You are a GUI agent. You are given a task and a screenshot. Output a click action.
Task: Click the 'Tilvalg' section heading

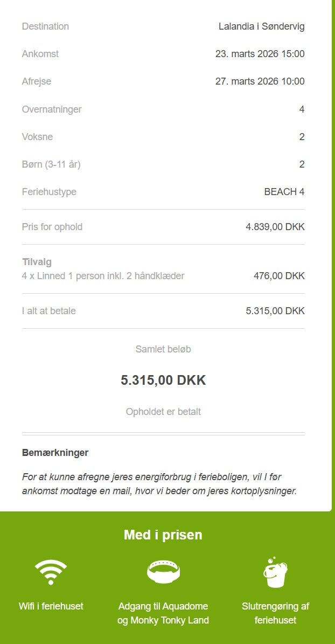tap(37, 262)
